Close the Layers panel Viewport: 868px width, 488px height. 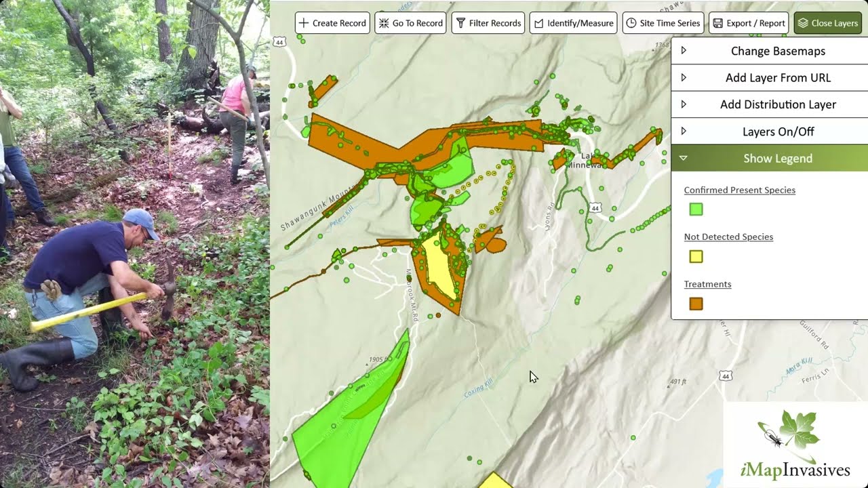pos(828,23)
